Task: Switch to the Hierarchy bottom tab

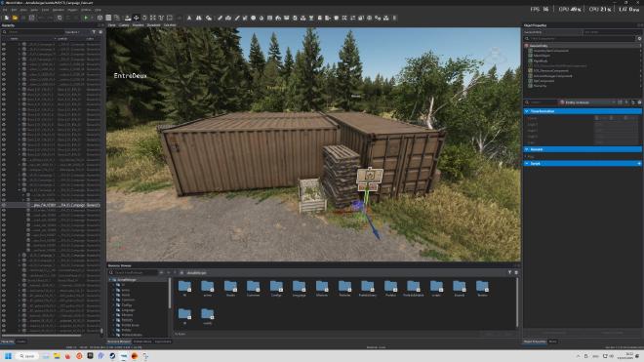Action: (8, 342)
